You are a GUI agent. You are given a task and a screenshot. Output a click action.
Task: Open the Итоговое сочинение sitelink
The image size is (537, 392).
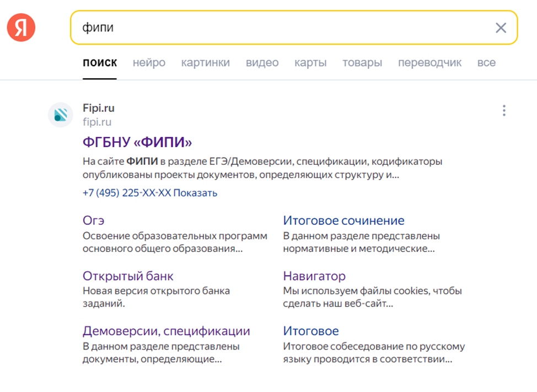[x=343, y=220]
